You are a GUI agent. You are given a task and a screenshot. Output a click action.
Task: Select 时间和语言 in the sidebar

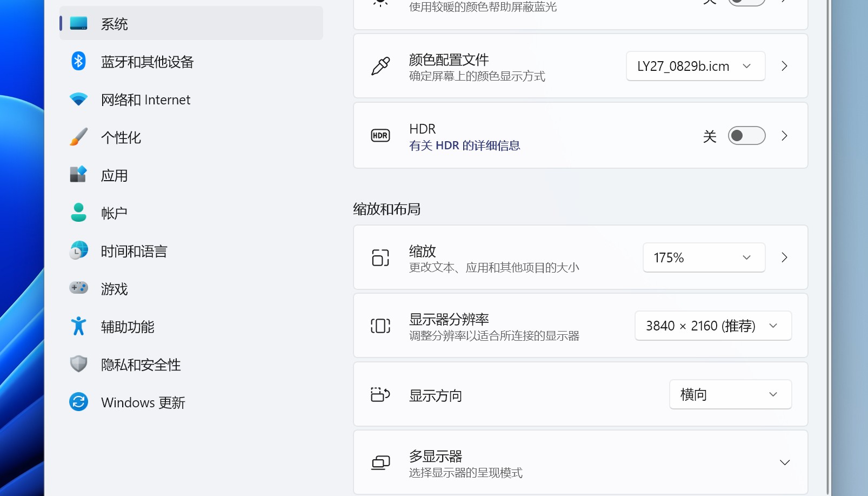134,251
